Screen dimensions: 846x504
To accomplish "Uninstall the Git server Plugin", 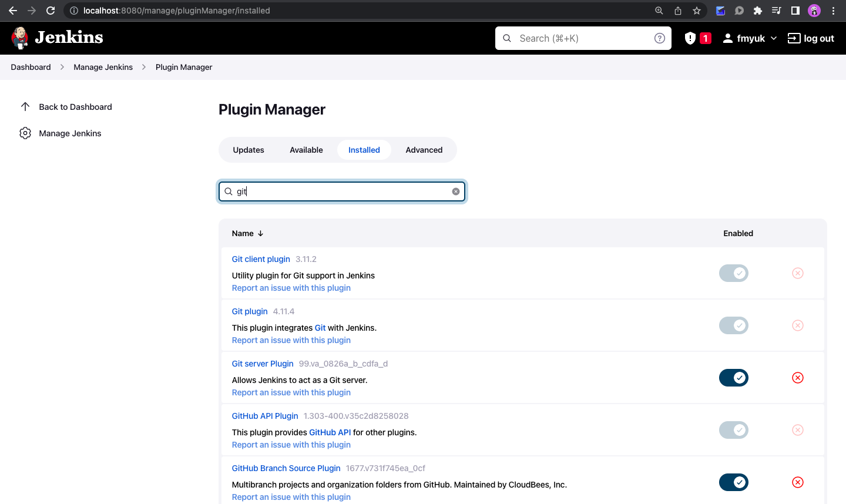I will 797,378.
